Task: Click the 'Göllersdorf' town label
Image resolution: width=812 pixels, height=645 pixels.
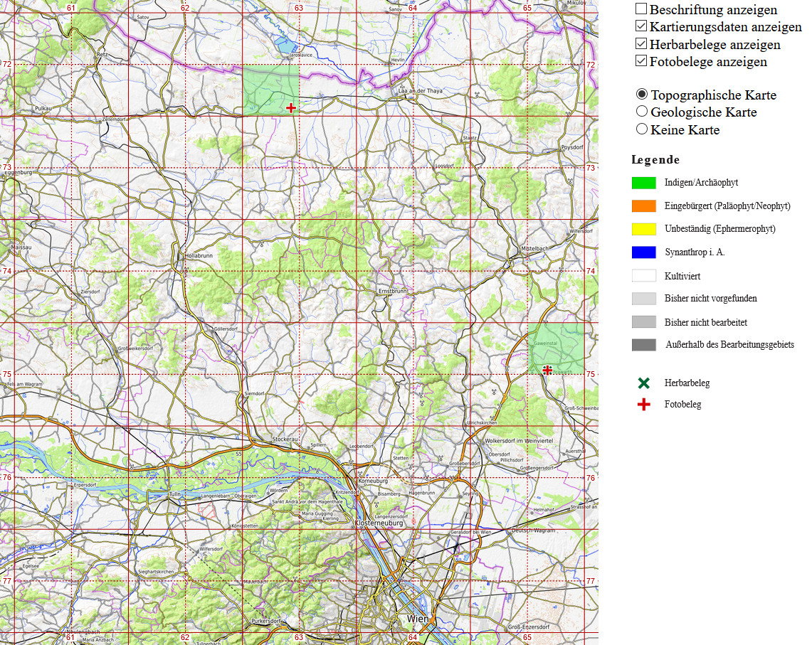Action: [x=226, y=329]
